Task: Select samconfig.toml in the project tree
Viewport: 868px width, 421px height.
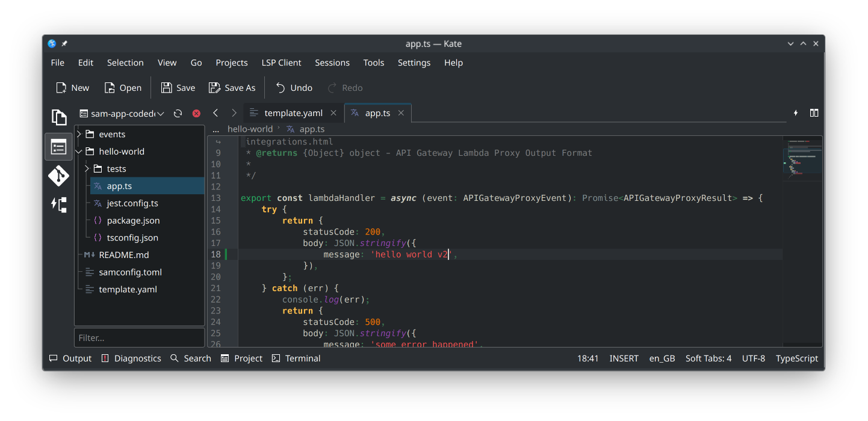Action: click(130, 272)
